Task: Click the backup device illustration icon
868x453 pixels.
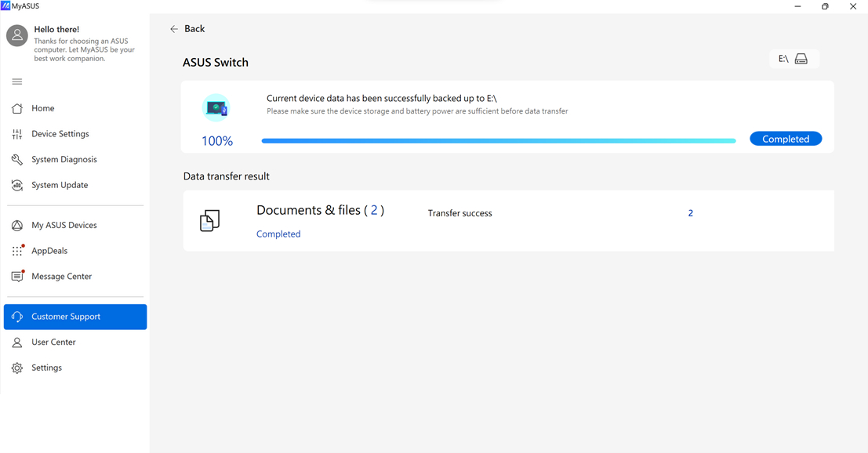Action: pos(216,108)
